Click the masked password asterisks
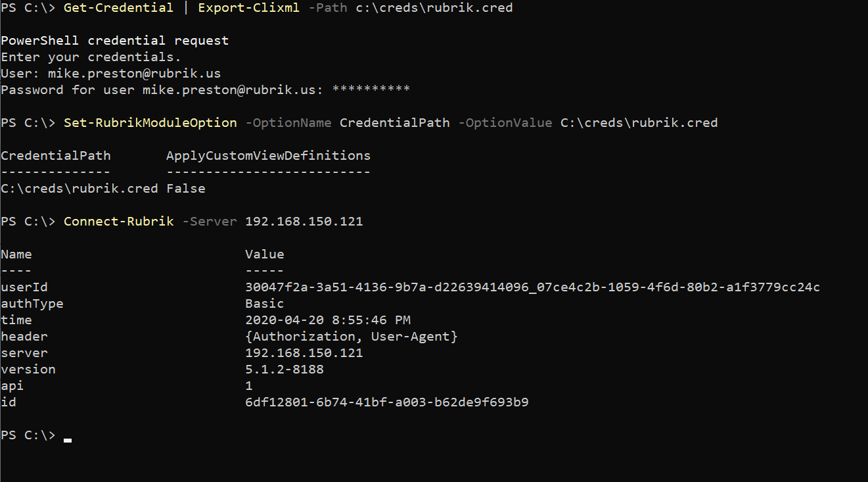The height and width of the screenshot is (482, 868). point(371,89)
